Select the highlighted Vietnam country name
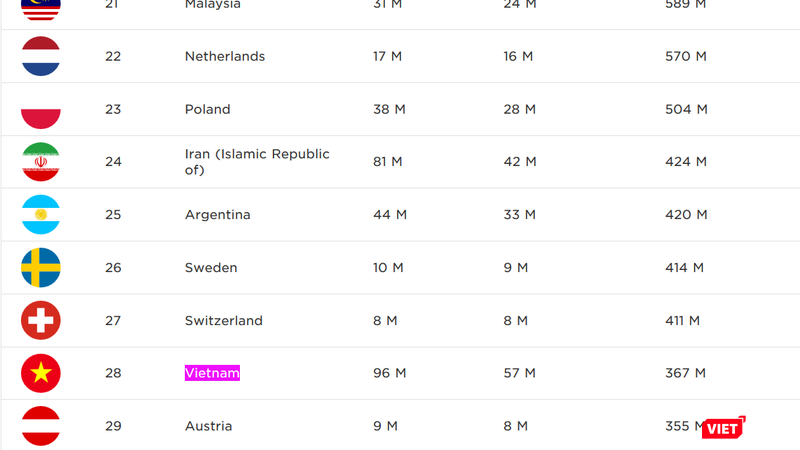This screenshot has width=800, height=450. coord(212,373)
